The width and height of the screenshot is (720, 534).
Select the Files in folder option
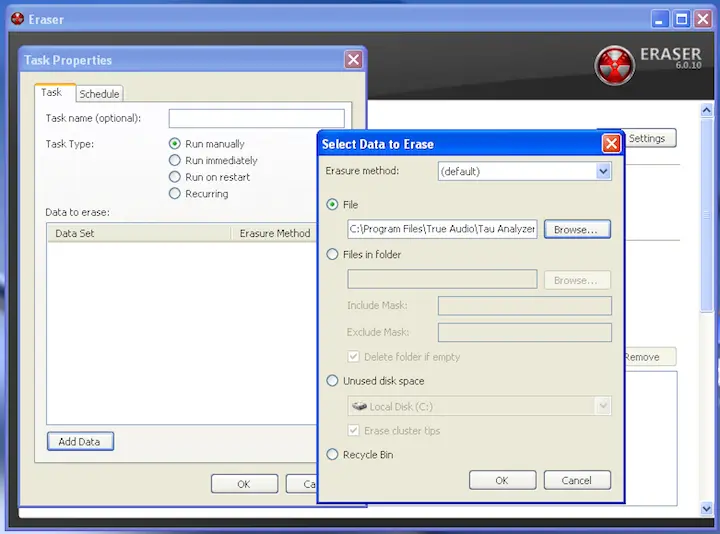pos(333,254)
